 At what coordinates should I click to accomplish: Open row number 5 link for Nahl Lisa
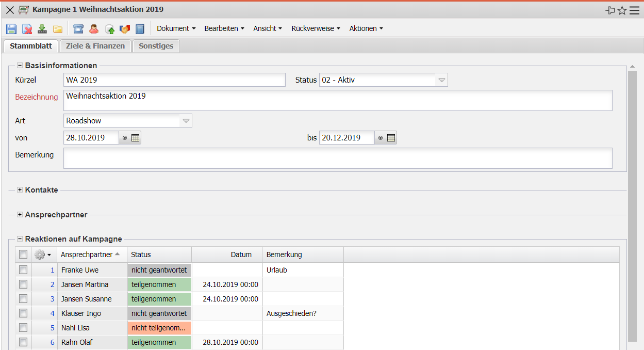pyautogui.click(x=52, y=328)
